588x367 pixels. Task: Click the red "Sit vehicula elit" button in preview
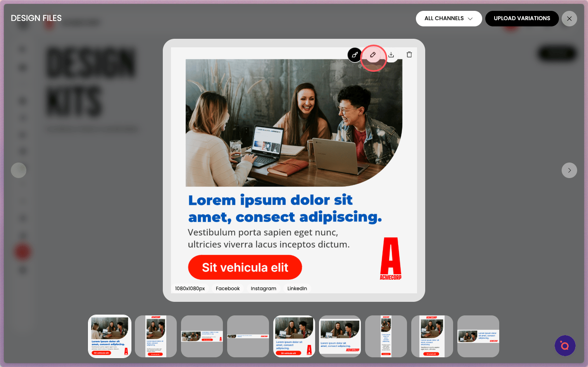tap(245, 267)
